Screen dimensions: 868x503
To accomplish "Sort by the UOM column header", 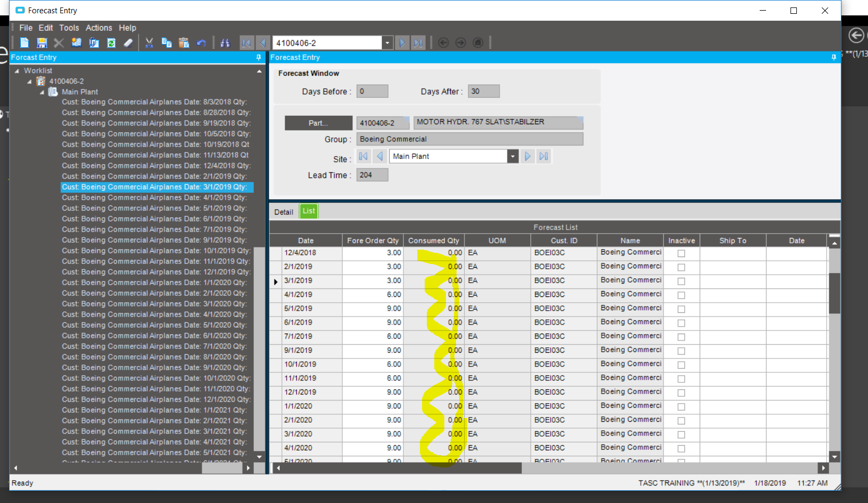I will [497, 241].
